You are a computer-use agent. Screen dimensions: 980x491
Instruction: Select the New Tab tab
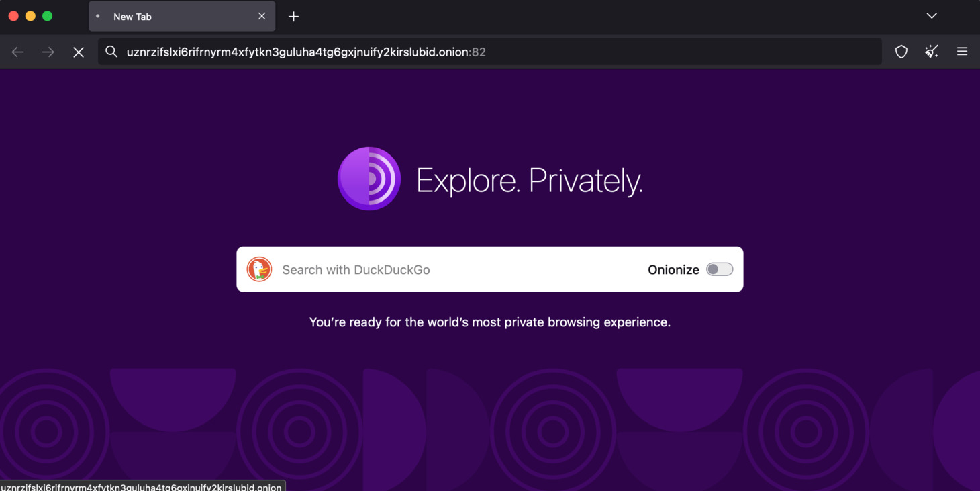click(182, 16)
